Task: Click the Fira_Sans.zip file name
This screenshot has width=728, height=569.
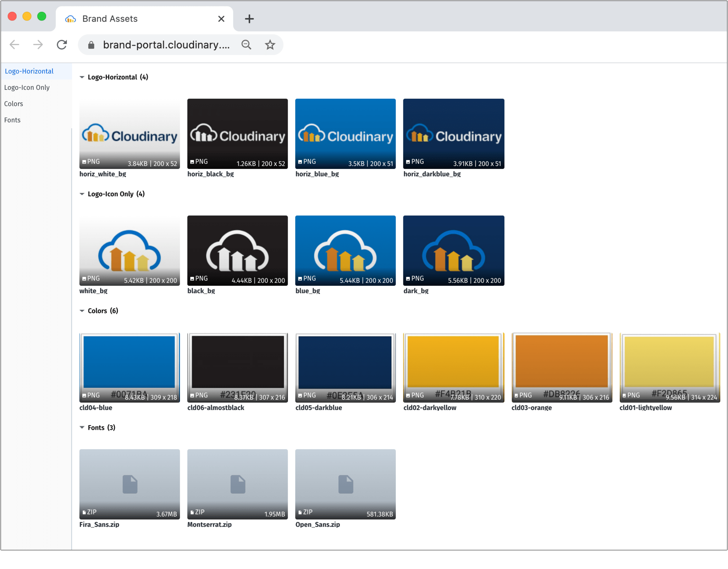Action: click(99, 524)
